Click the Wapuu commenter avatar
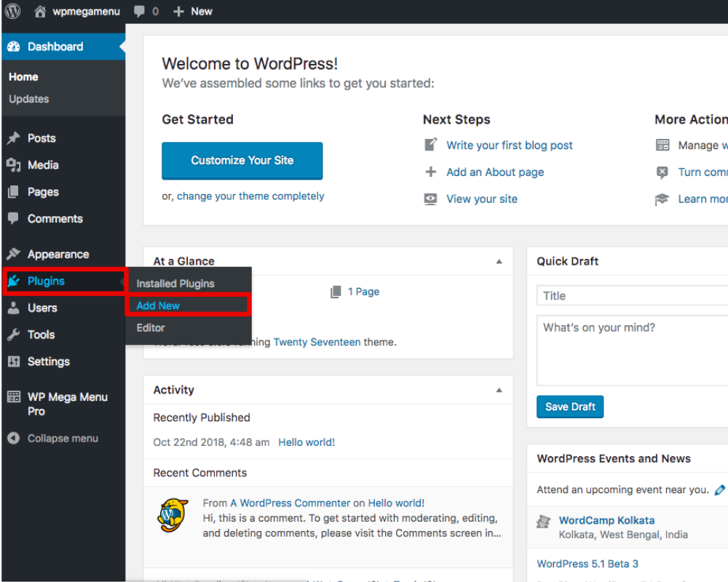This screenshot has height=582, width=728. click(173, 515)
